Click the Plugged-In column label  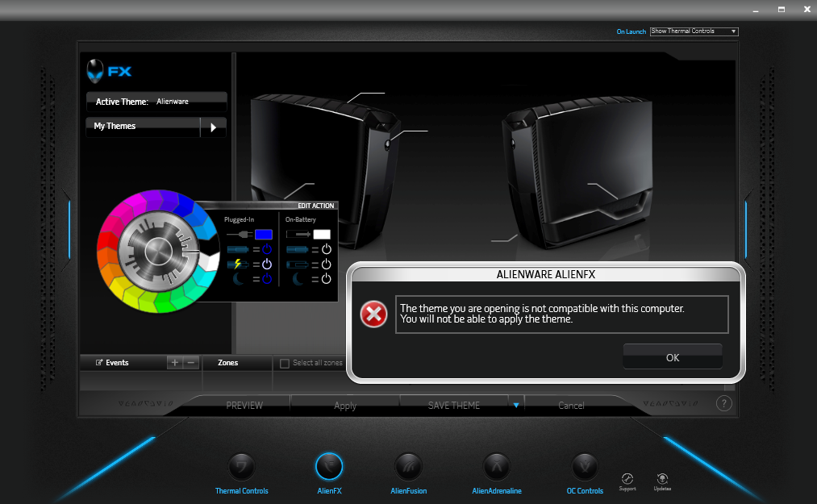point(240,219)
